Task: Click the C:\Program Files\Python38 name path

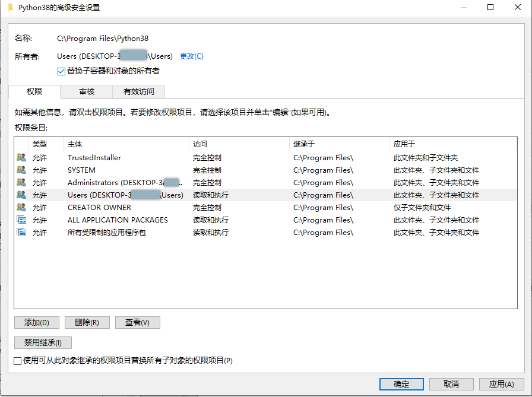Action: click(x=103, y=39)
